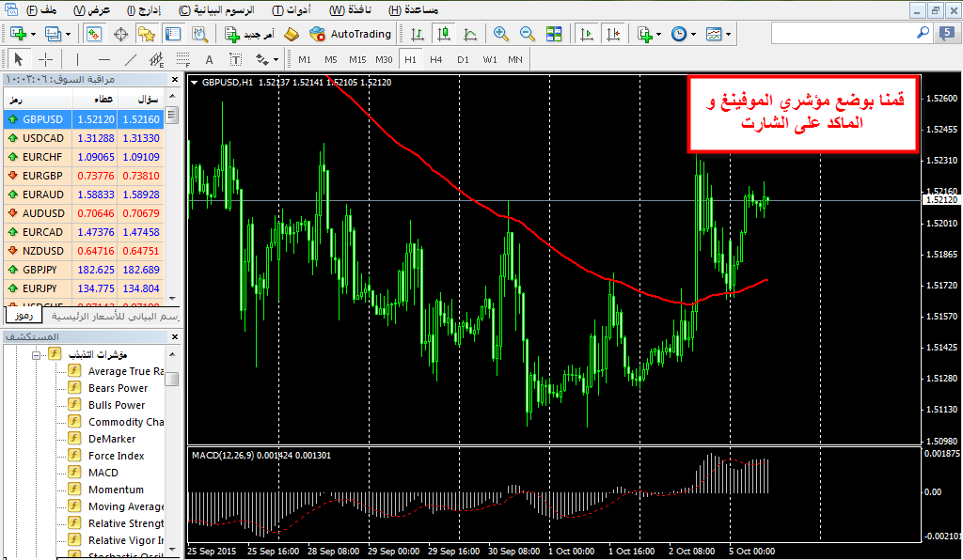Collapse the مؤشرات التذبذب tree node
963x560 pixels.
pyautogui.click(x=37, y=354)
